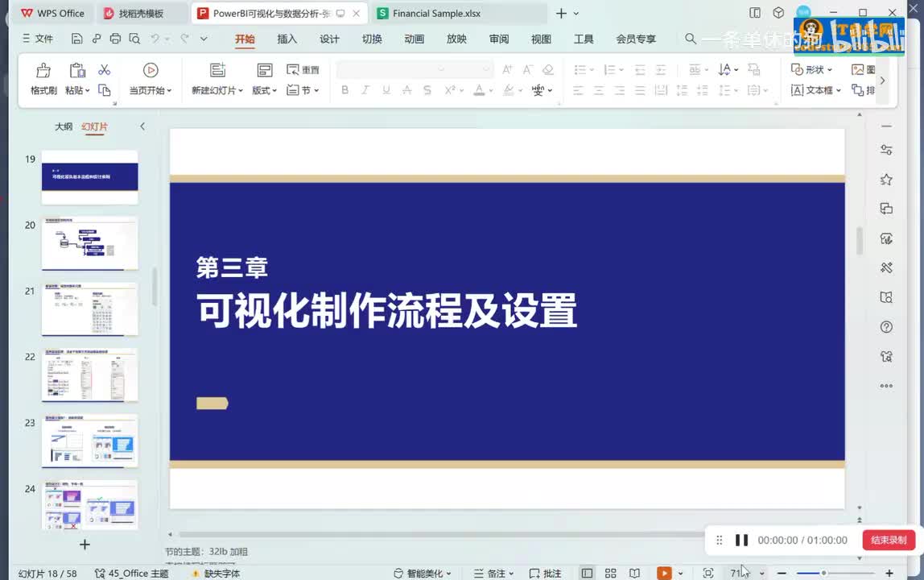Expand ribbon's right overflow arrow

pos(882,81)
